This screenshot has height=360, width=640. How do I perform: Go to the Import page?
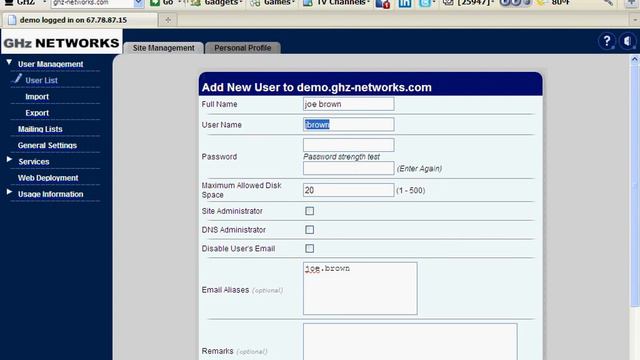pos(37,97)
